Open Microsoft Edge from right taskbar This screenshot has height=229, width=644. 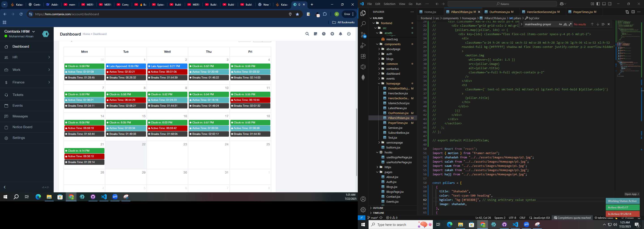tap(449, 225)
